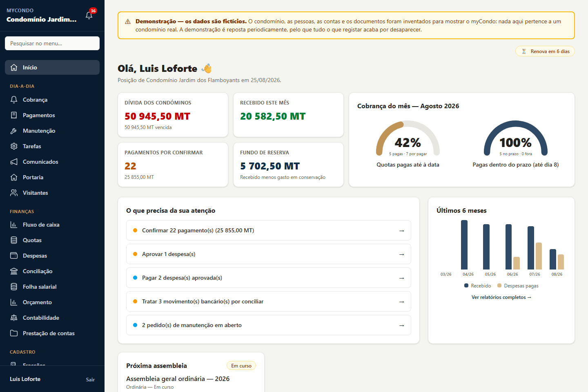The height and width of the screenshot is (392, 588).
Task: Open the Cobrança menu item
Action: click(52, 100)
